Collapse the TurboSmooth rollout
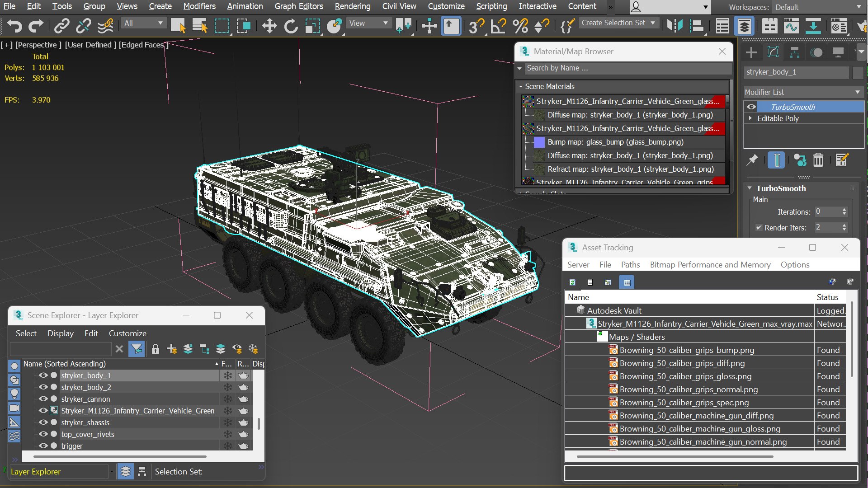 (x=750, y=188)
